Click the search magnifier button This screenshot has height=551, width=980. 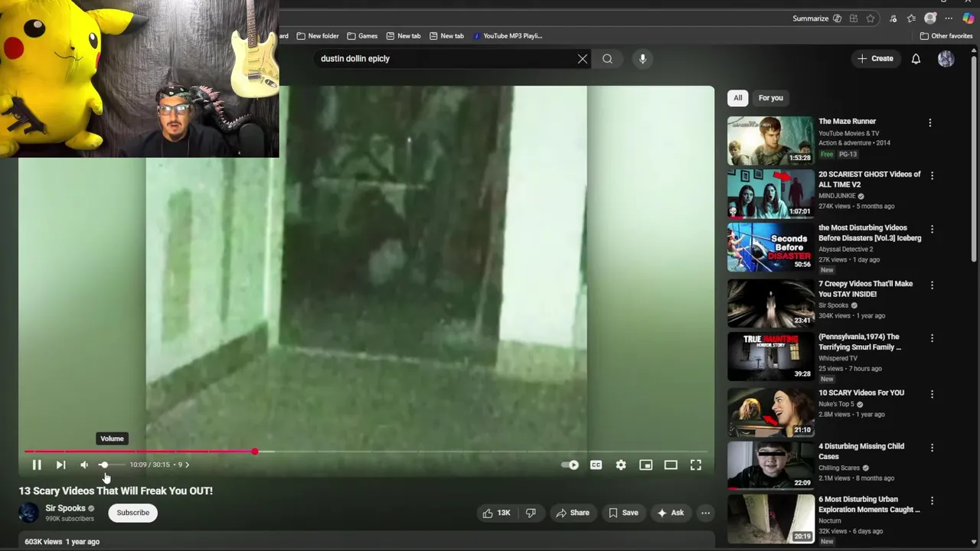point(607,59)
